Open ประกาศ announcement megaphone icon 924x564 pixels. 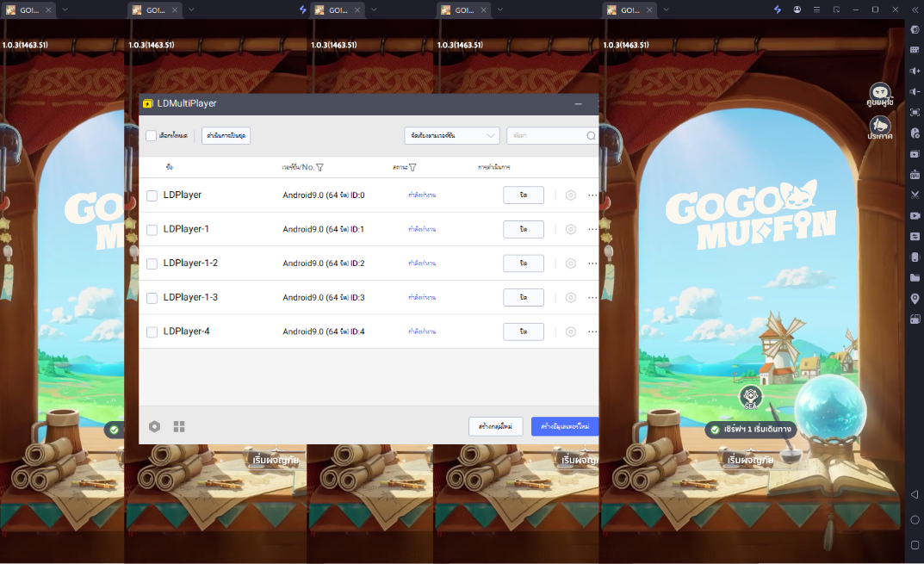pyautogui.click(x=880, y=127)
